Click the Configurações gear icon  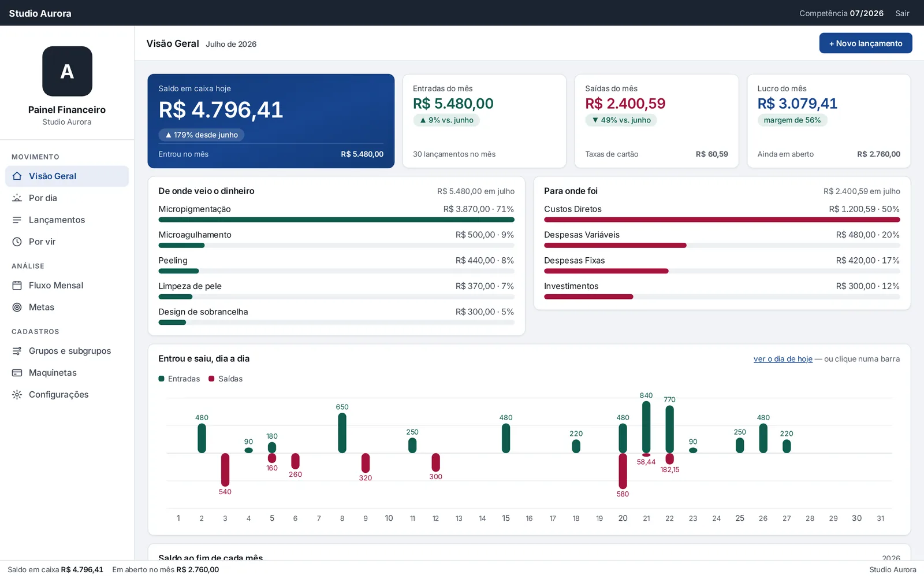click(17, 395)
